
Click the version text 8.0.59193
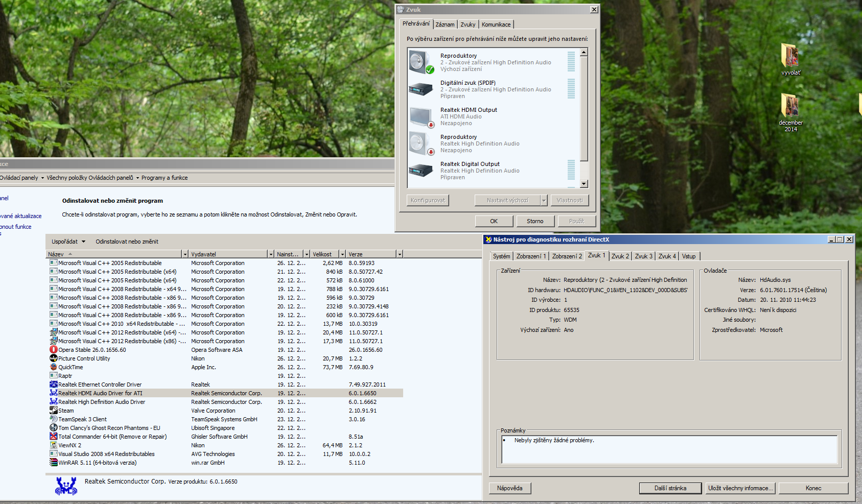click(362, 263)
